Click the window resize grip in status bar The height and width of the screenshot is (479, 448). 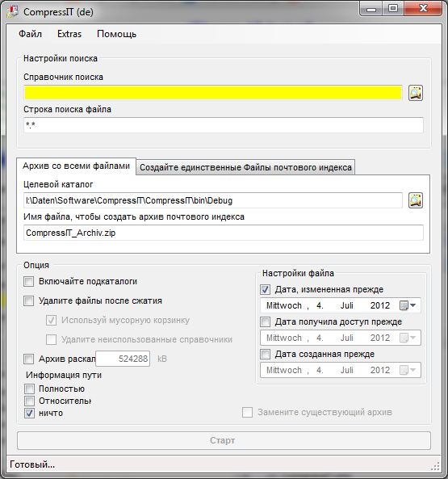click(435, 466)
